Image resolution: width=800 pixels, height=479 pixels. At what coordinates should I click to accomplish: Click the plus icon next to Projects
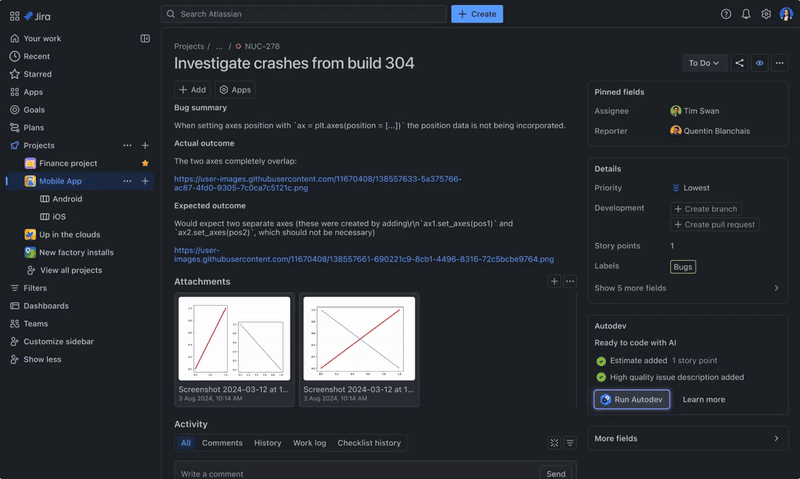[145, 145]
